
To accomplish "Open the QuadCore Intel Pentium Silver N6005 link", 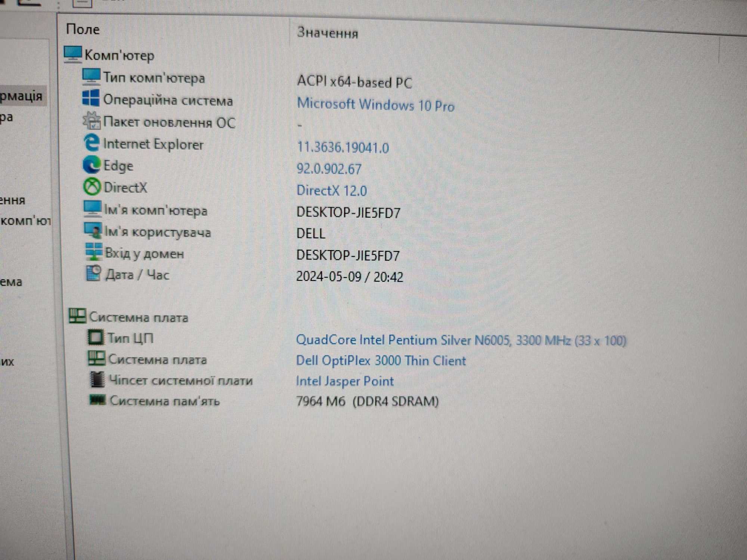I will click(461, 340).
